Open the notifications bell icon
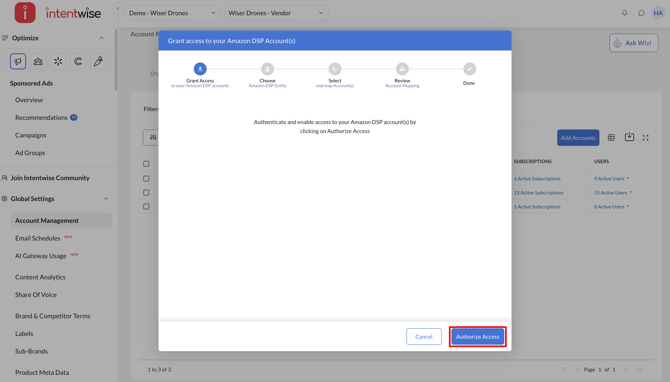This screenshot has width=670, height=382. click(625, 13)
